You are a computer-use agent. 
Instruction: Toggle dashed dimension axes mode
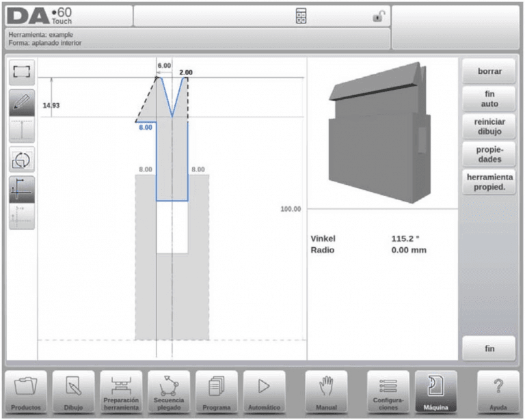click(x=22, y=216)
